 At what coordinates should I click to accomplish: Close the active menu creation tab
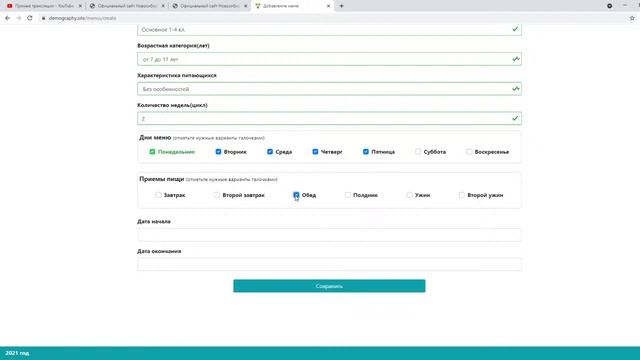329,6
